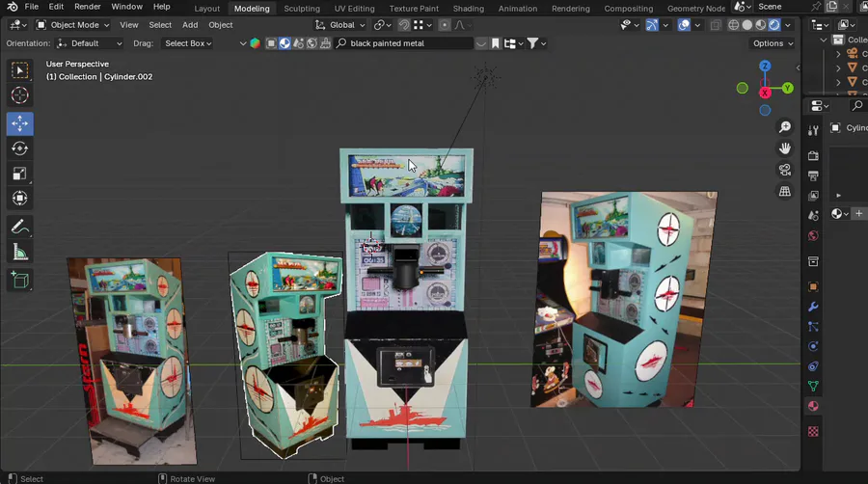Screen dimensions: 868x484
Task: Open the Output properties tab
Action: click(813, 175)
